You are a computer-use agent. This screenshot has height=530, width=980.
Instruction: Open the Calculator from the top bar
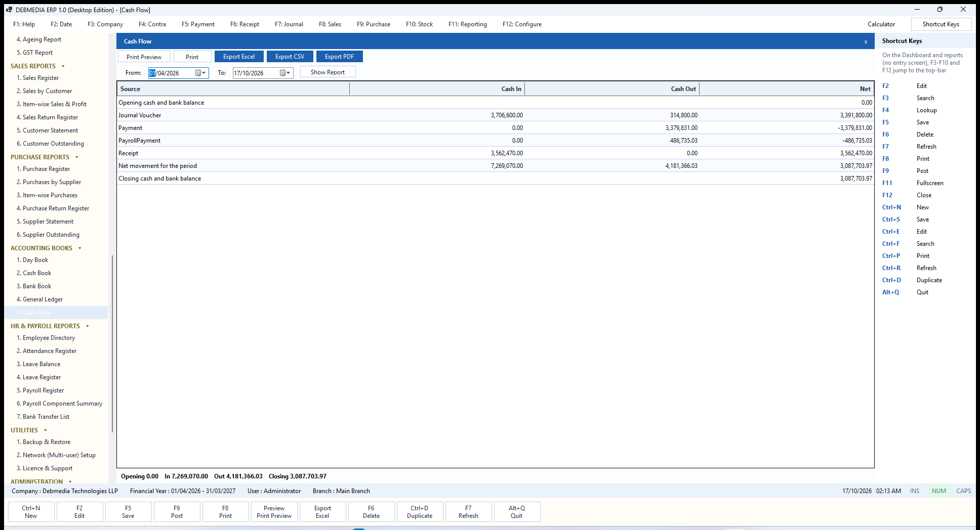point(881,24)
